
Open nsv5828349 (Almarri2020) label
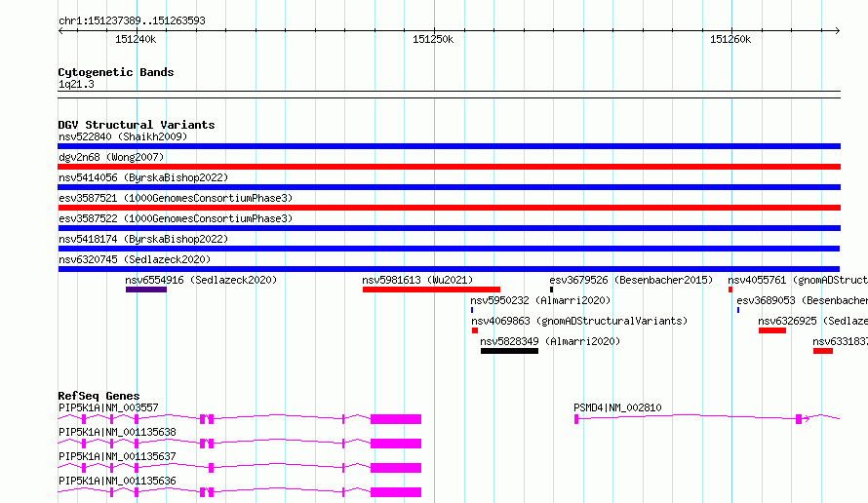tap(550, 341)
